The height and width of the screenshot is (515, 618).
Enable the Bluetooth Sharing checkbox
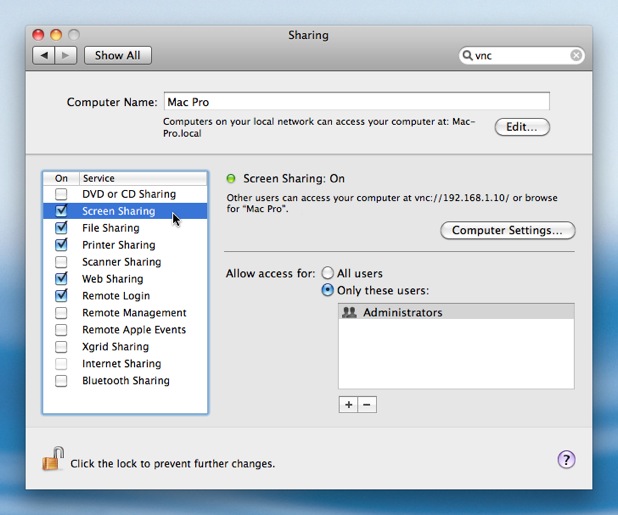61,380
